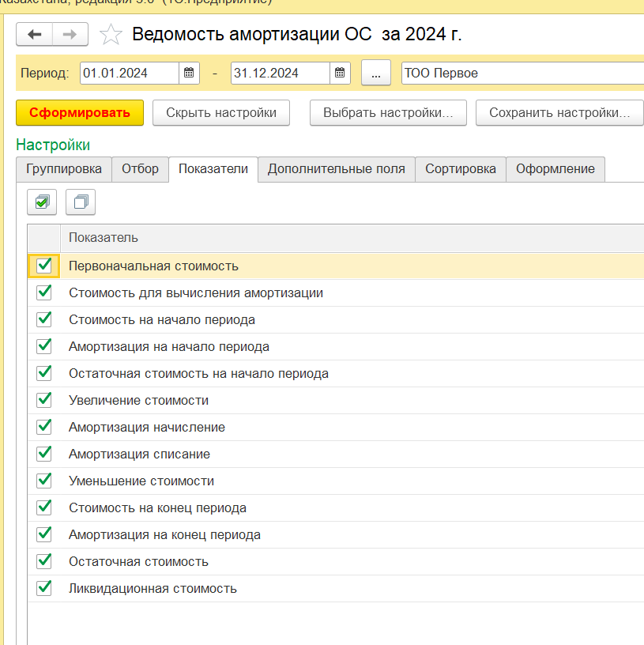This screenshot has height=645, width=644.
Task: Open the Отбор tab
Action: (x=140, y=169)
